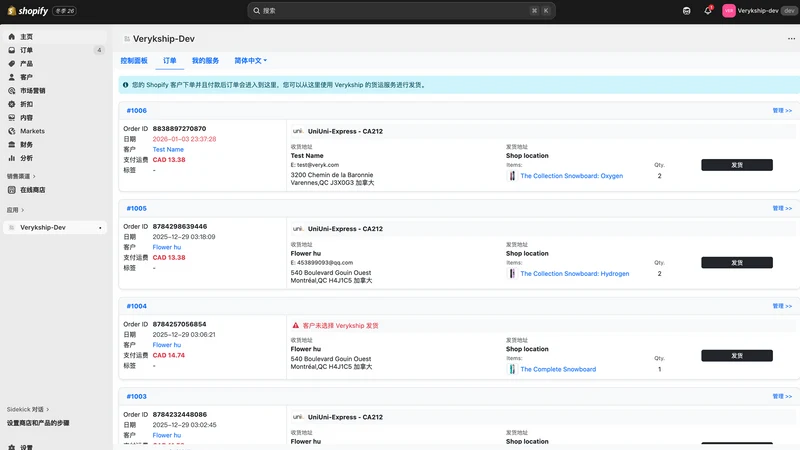Viewport: 800px width, 450px height.
Task: Open Content icon in sidebar
Action: click(x=12, y=117)
